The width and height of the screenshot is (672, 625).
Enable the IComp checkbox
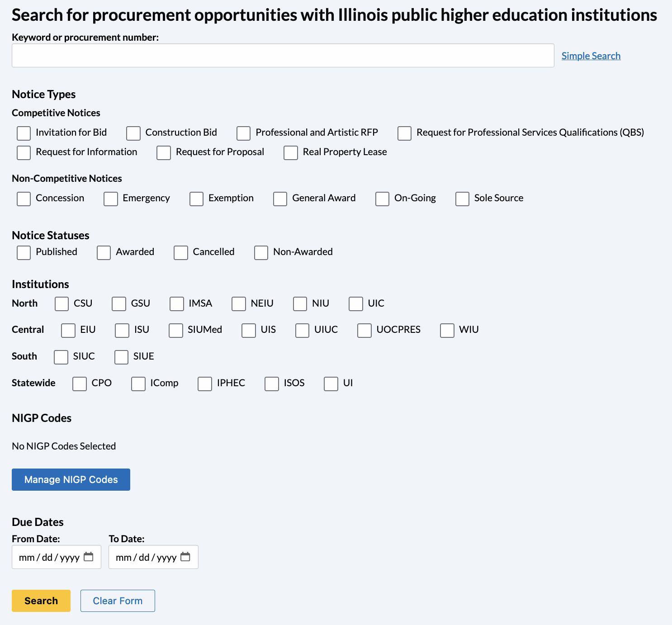point(138,384)
